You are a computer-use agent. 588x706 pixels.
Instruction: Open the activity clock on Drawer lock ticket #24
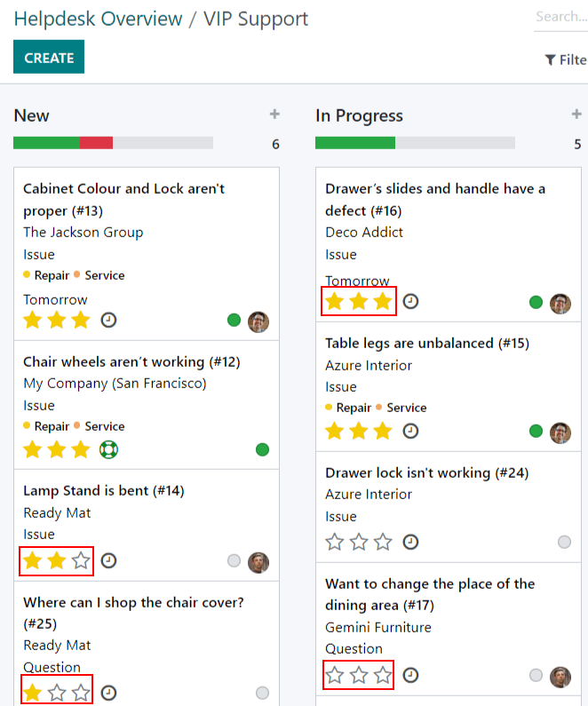click(410, 542)
